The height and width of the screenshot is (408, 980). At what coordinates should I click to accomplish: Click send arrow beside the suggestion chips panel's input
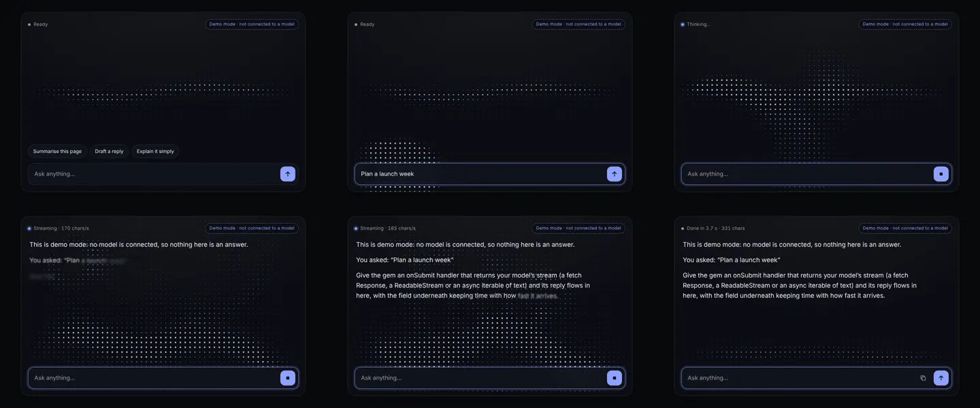tap(288, 174)
